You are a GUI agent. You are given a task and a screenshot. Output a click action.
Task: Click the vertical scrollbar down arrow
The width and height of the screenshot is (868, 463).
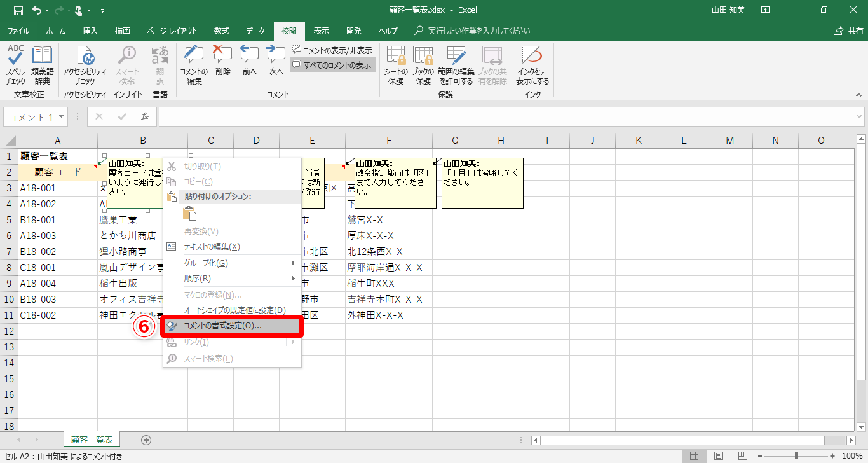click(862, 427)
